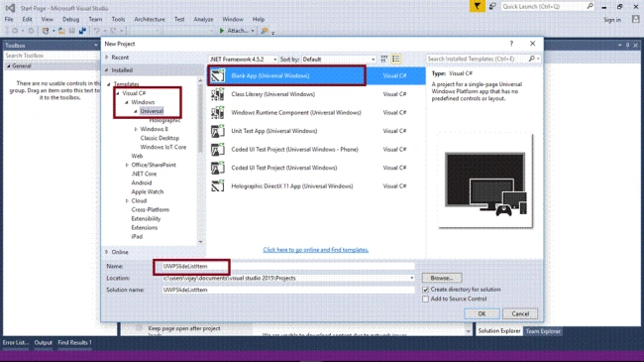644x362 pixels.
Task: Select Universal node in templates tree
Action: (152, 111)
